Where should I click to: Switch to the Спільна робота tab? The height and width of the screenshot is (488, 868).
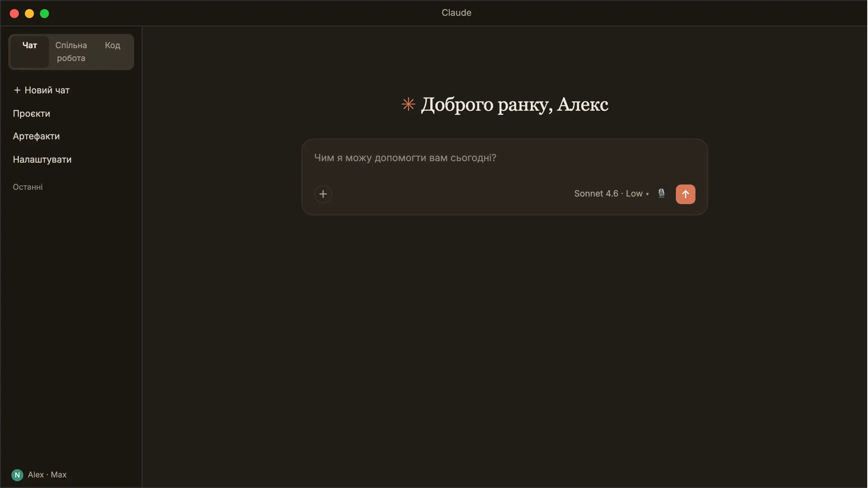pos(71,52)
